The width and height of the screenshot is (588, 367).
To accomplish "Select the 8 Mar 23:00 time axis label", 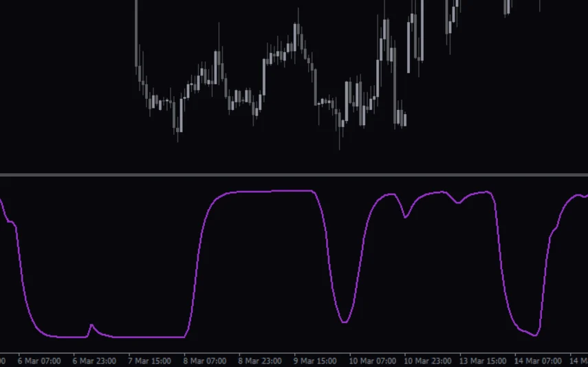I will click(x=259, y=360).
